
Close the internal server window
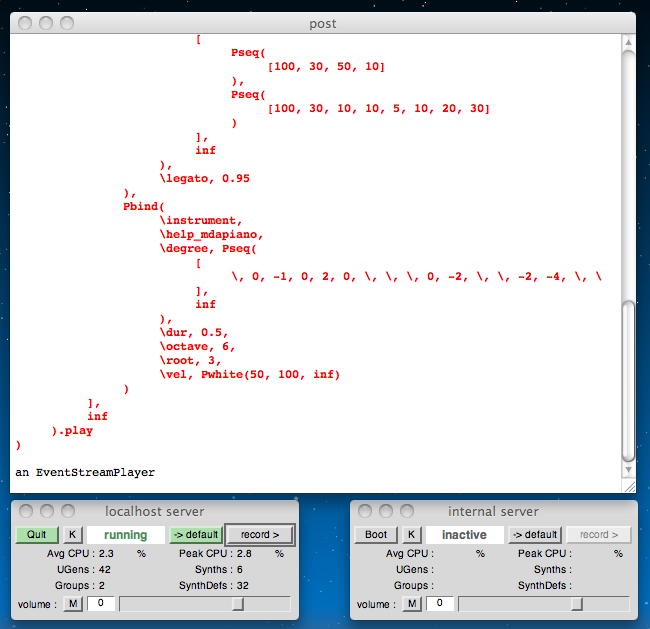pyautogui.click(x=365, y=511)
